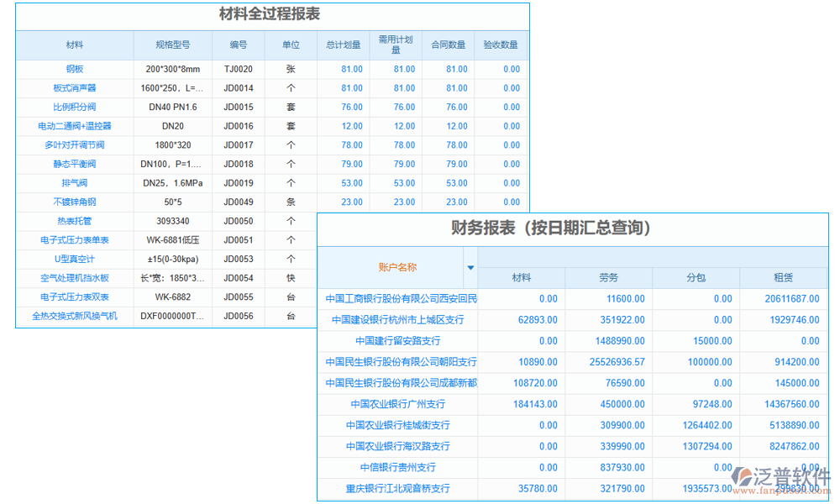Click the 劳务 column header
Screen dimensions: 840x504
pyautogui.click(x=608, y=276)
